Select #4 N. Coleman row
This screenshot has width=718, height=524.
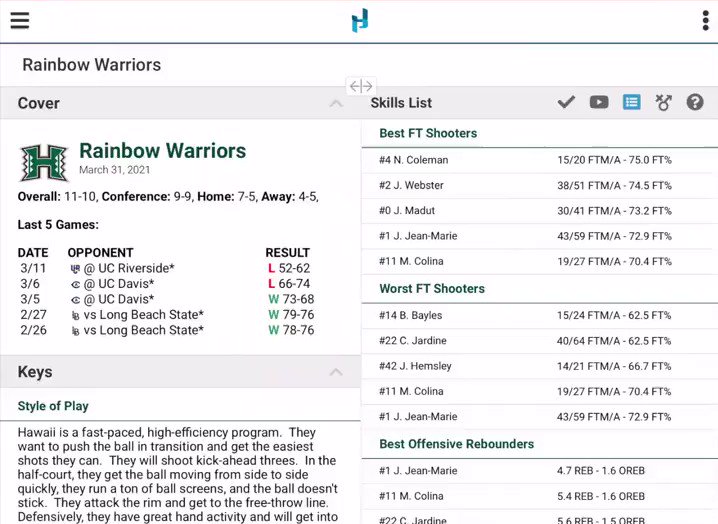click(x=540, y=160)
